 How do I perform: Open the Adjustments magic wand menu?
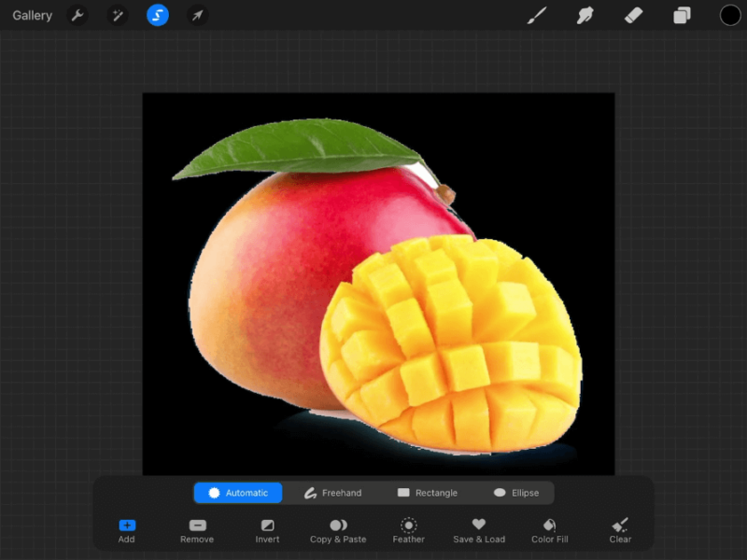point(118,15)
